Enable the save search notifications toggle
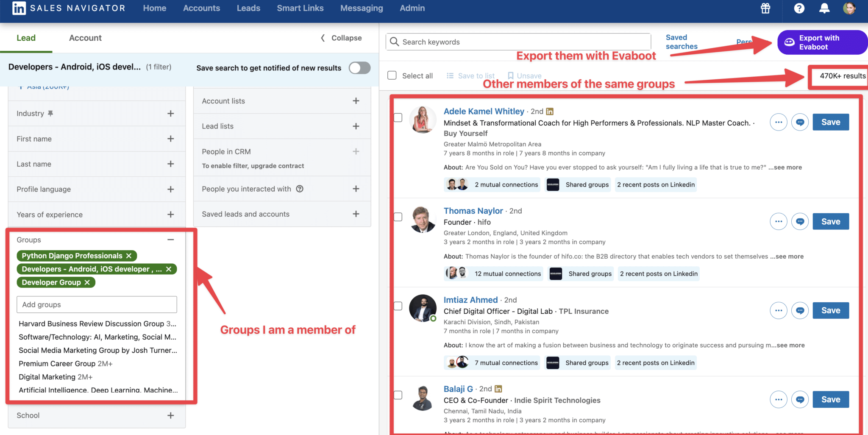 tap(359, 68)
